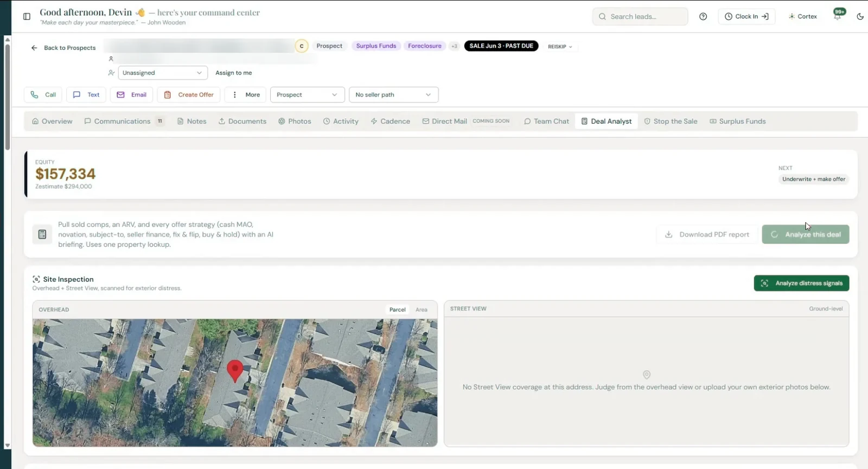The width and height of the screenshot is (868, 469).
Task: Select the Area overhead view
Action: click(422, 310)
